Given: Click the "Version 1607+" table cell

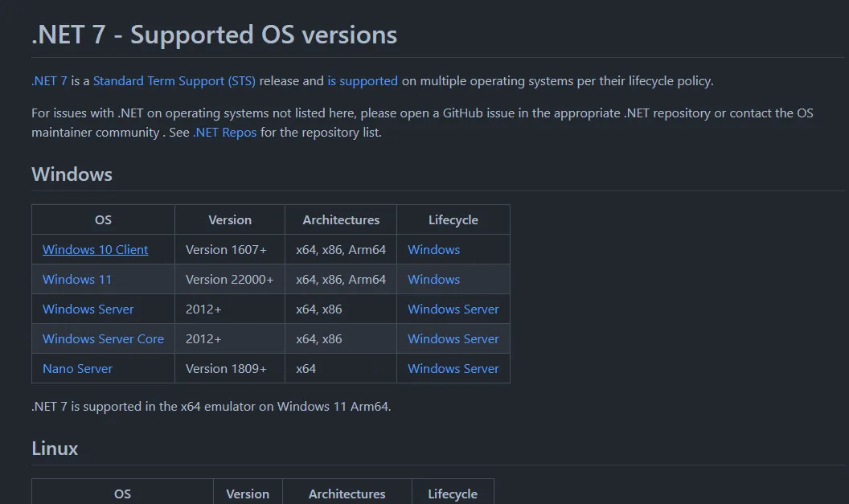Looking at the screenshot, I should 226,250.
